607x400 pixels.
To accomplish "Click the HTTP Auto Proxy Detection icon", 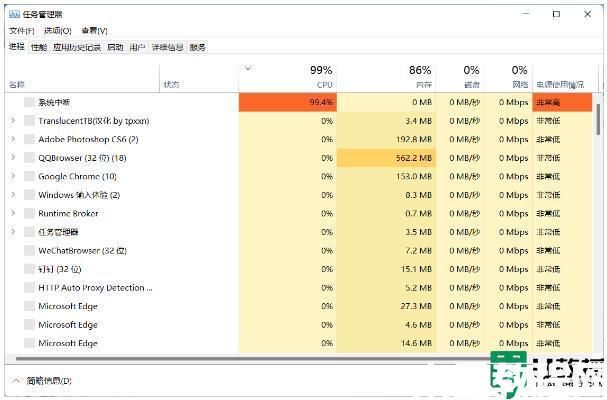I will pos(29,288).
